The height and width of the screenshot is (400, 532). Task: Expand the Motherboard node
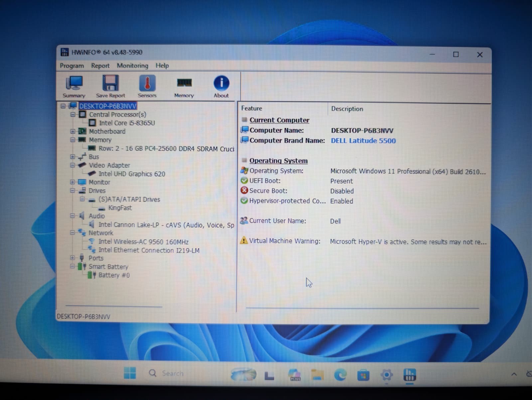tap(73, 131)
